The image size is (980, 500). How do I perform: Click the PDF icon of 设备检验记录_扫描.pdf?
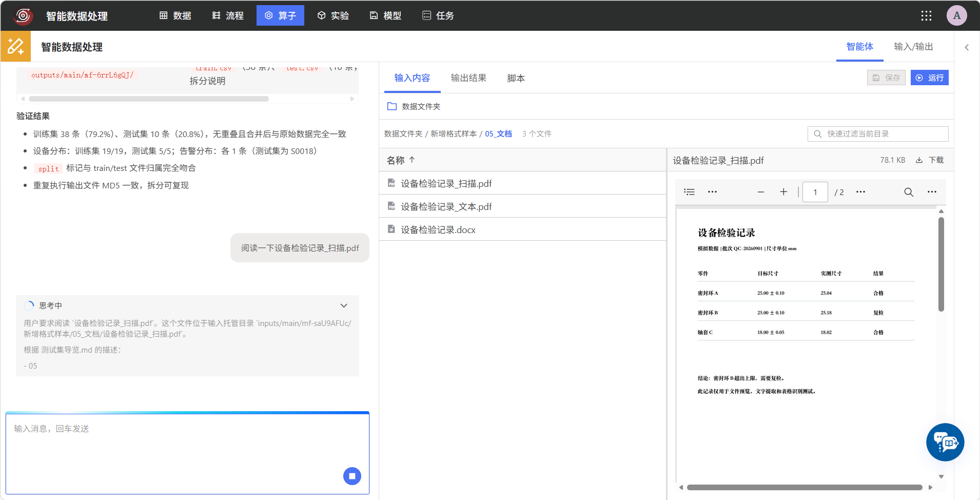[391, 183]
